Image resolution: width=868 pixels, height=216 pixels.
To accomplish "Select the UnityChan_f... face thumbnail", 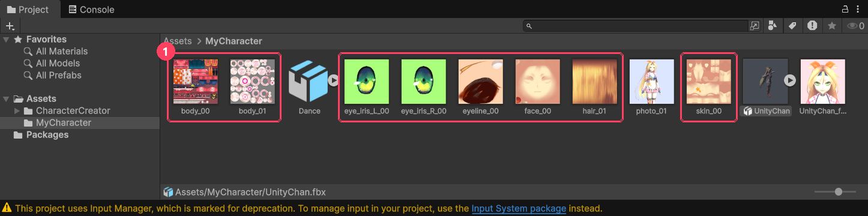I will pyautogui.click(x=822, y=82).
